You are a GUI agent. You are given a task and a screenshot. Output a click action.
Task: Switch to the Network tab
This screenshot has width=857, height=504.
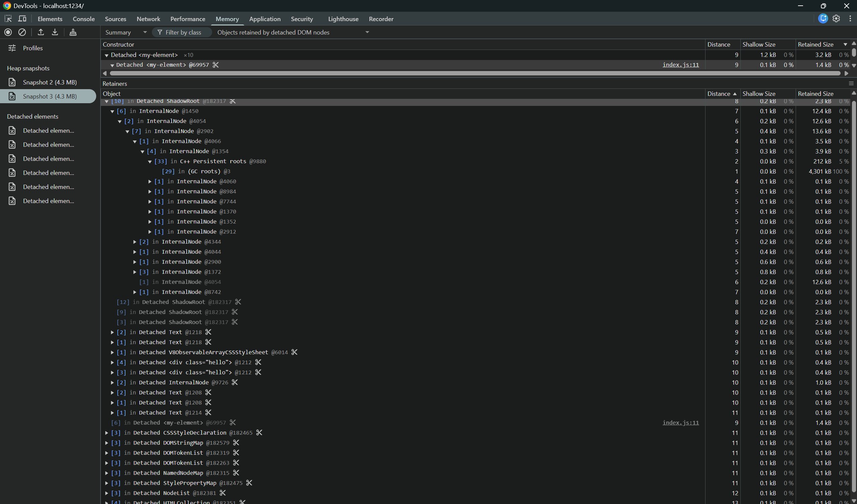[x=148, y=19]
